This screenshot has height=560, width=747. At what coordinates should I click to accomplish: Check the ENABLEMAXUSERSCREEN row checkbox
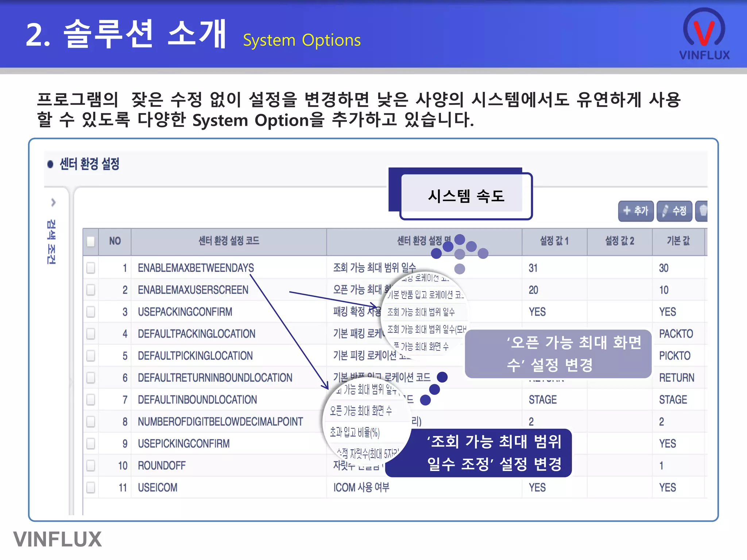pyautogui.click(x=91, y=290)
